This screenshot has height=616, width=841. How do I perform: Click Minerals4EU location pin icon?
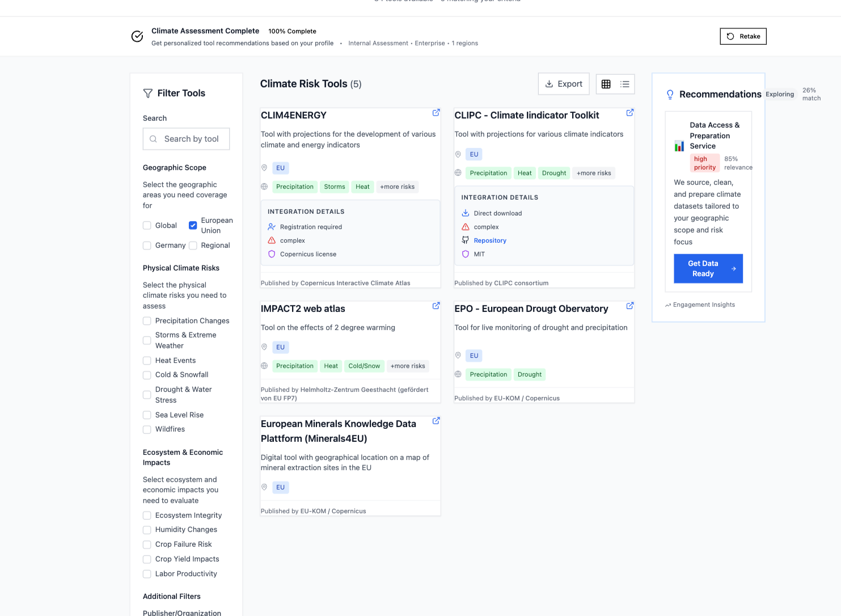pos(264,487)
